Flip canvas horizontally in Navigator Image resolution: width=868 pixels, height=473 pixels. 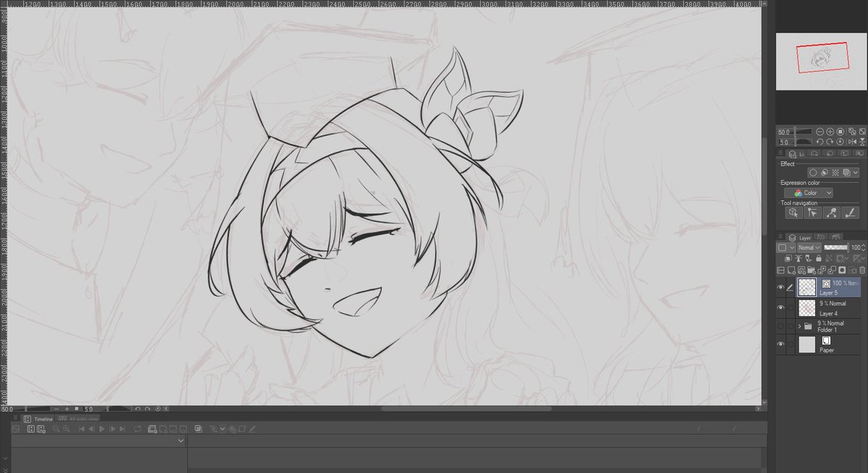pos(852,142)
